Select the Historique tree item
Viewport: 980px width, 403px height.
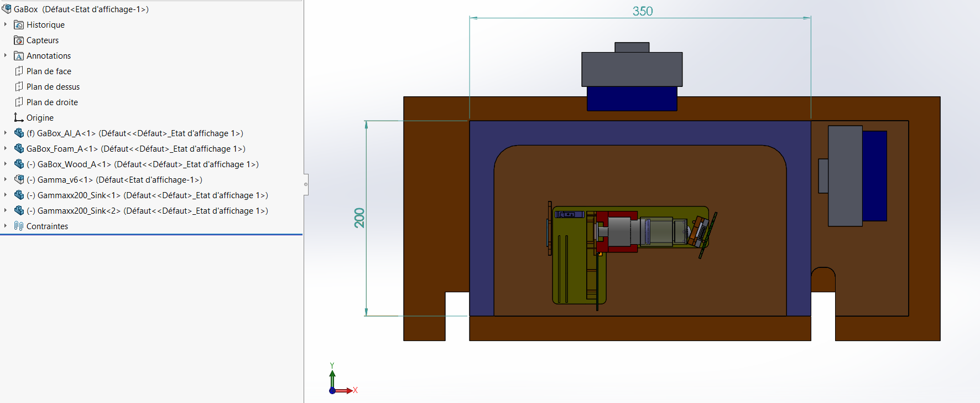click(45, 25)
